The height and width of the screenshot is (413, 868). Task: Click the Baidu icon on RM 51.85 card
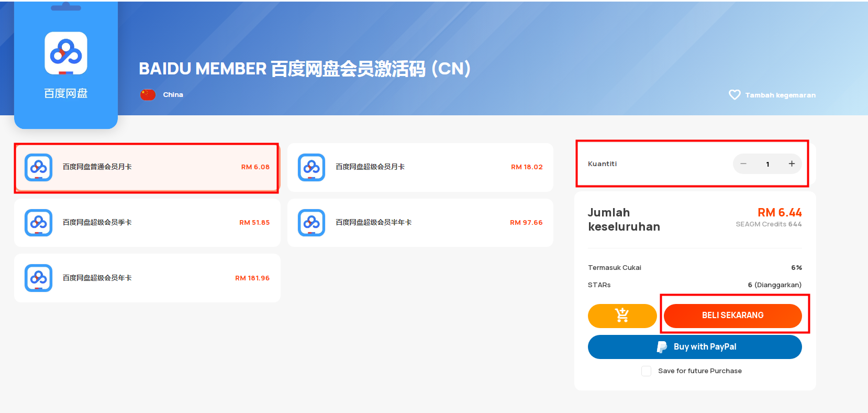pos(38,223)
